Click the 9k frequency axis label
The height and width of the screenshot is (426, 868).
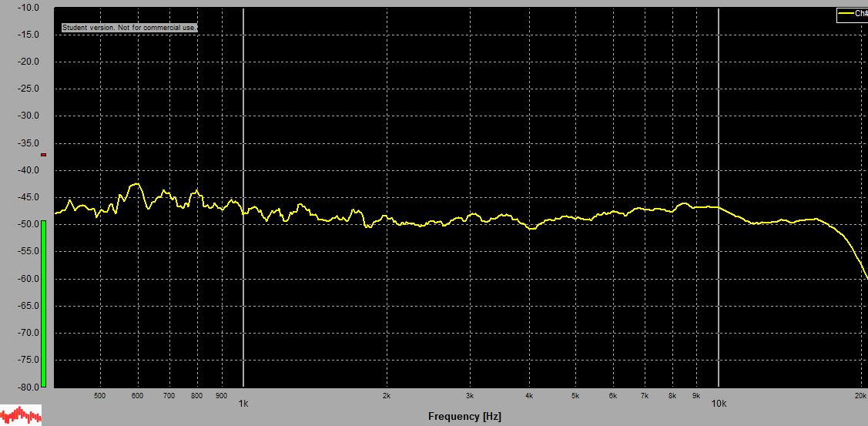tap(696, 395)
